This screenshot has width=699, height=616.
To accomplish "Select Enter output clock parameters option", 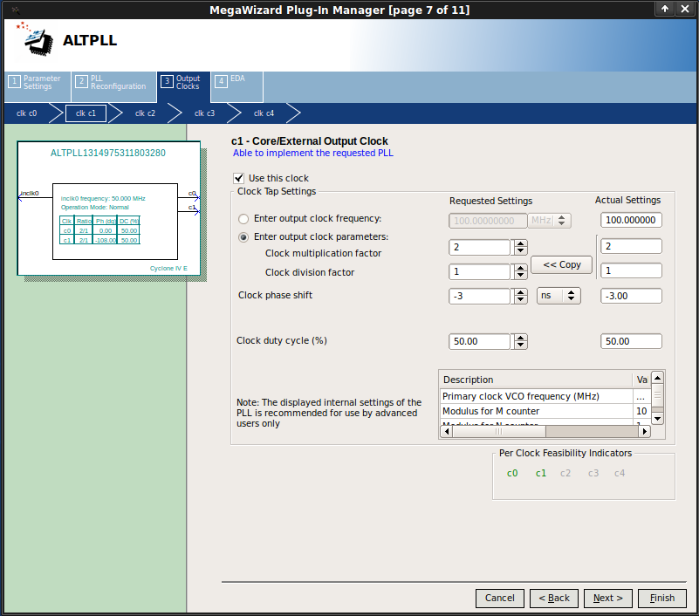I will pyautogui.click(x=244, y=237).
